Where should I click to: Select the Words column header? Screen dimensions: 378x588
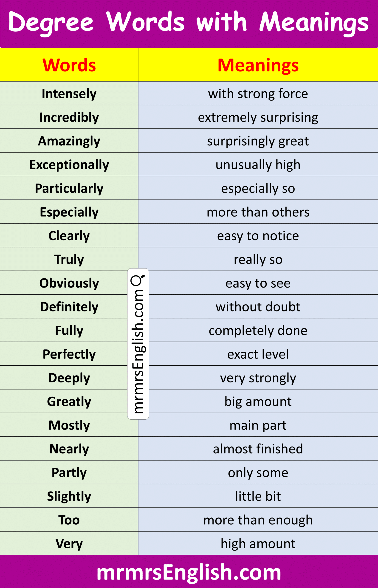click(x=69, y=65)
